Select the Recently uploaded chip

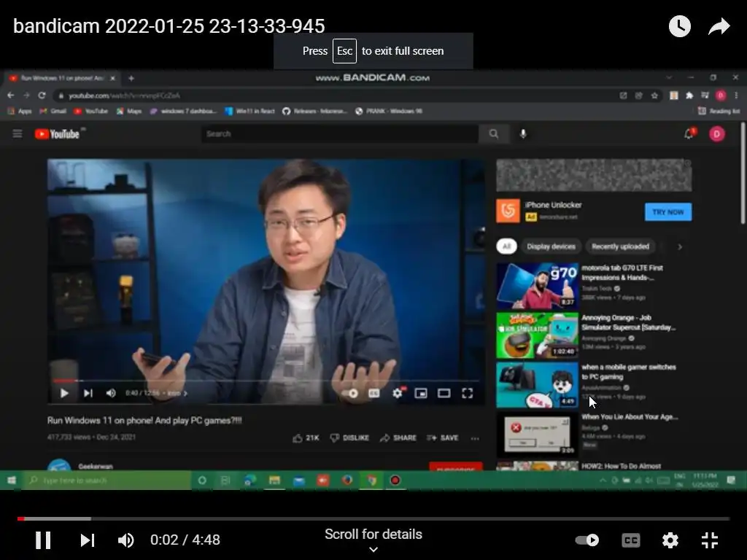(620, 246)
